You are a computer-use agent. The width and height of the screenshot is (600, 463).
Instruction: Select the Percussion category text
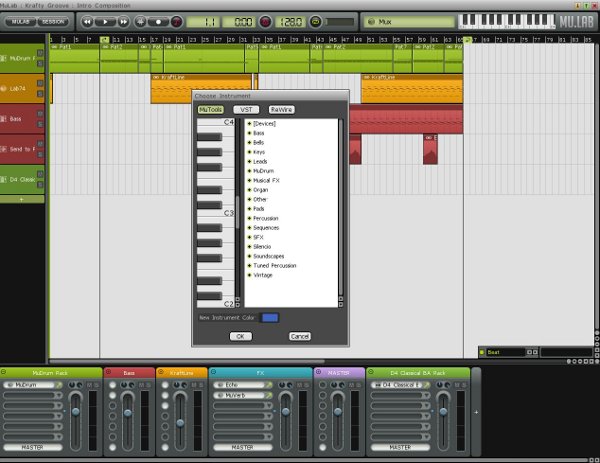tap(266, 218)
